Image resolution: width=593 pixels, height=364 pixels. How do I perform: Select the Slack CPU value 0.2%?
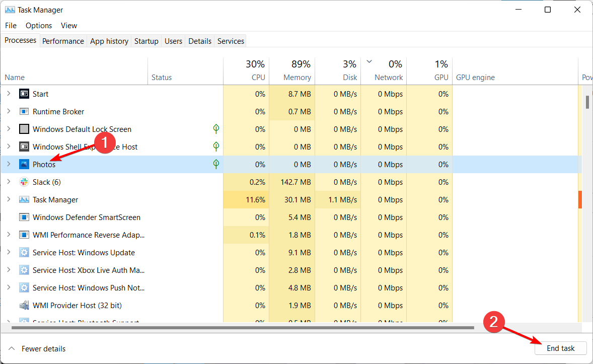click(x=257, y=182)
